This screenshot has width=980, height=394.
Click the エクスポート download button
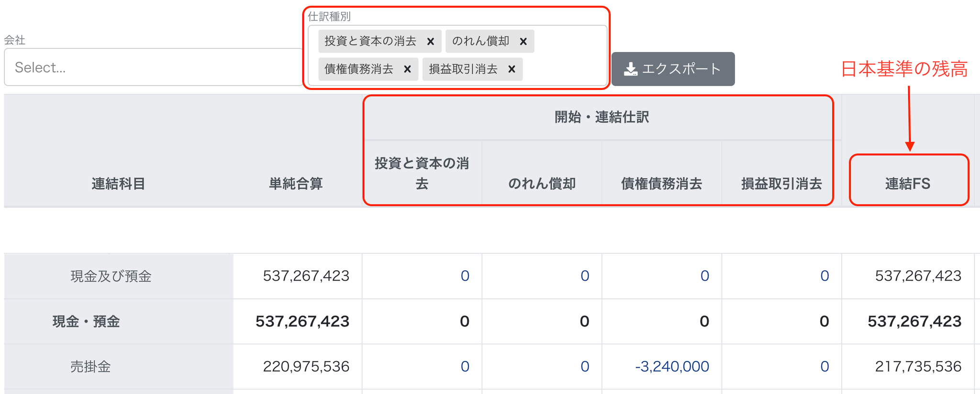(x=672, y=69)
